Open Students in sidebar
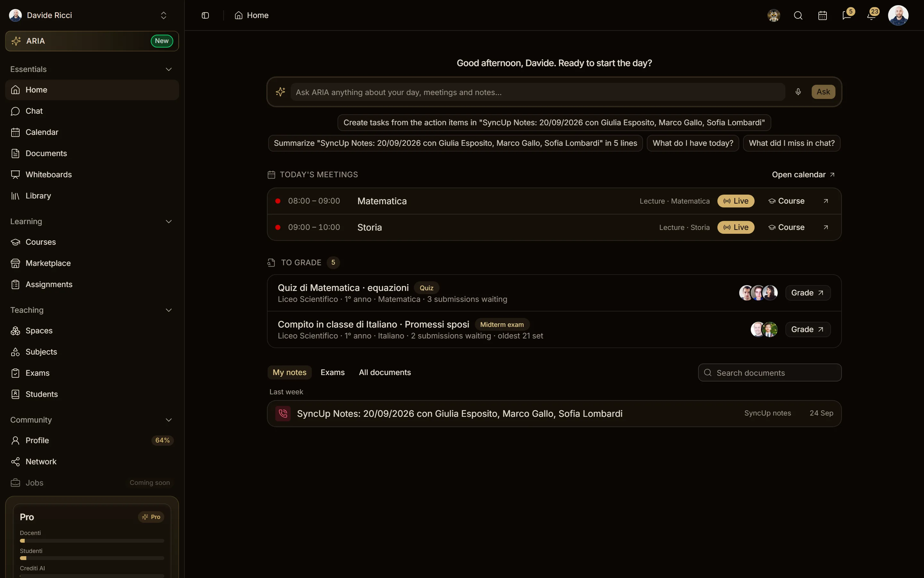The height and width of the screenshot is (578, 924). click(x=92, y=394)
